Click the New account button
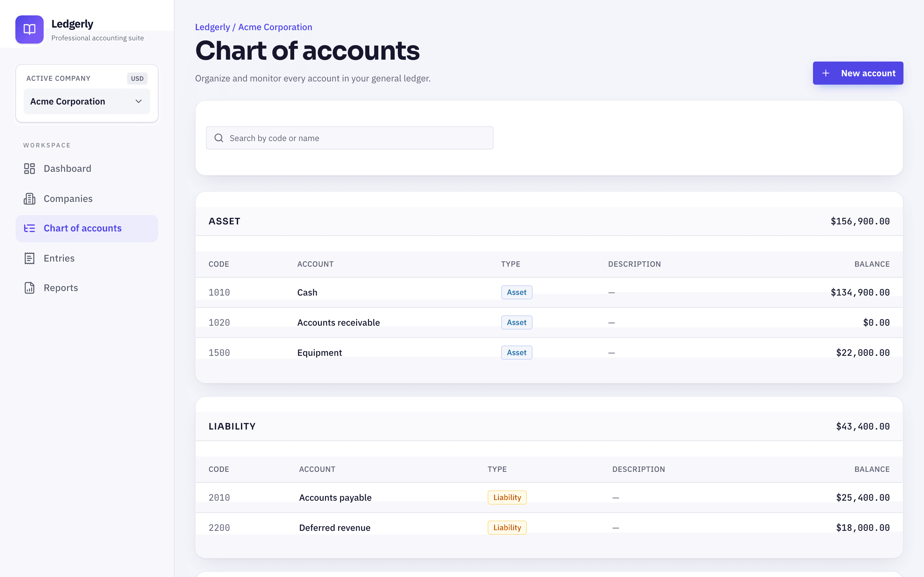This screenshot has height=577, width=924. (858, 73)
